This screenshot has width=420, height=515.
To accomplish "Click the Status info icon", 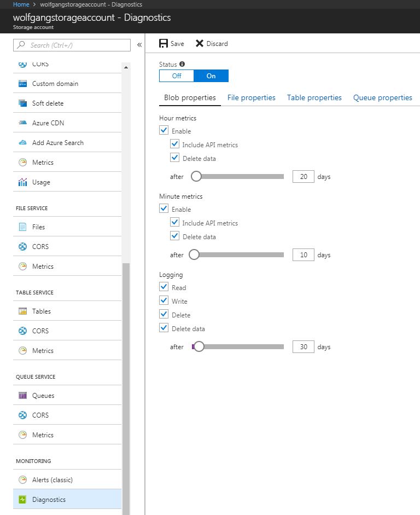I will pos(182,64).
